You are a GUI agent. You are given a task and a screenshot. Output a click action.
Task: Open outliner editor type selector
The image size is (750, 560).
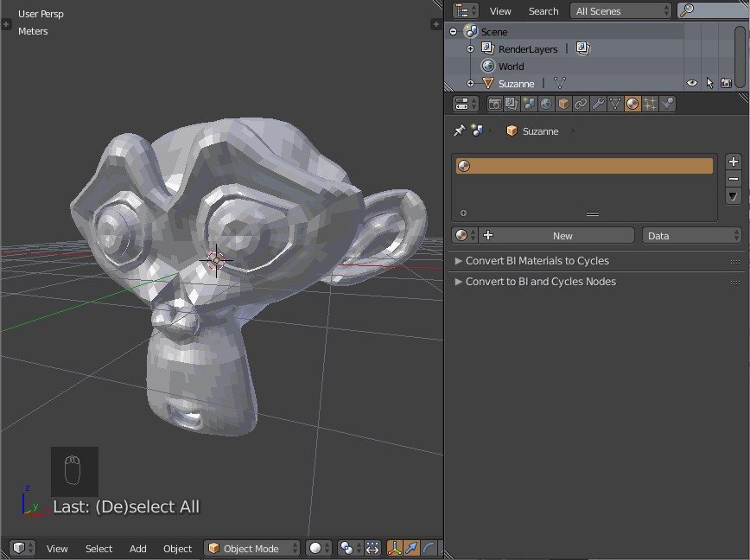tap(466, 10)
